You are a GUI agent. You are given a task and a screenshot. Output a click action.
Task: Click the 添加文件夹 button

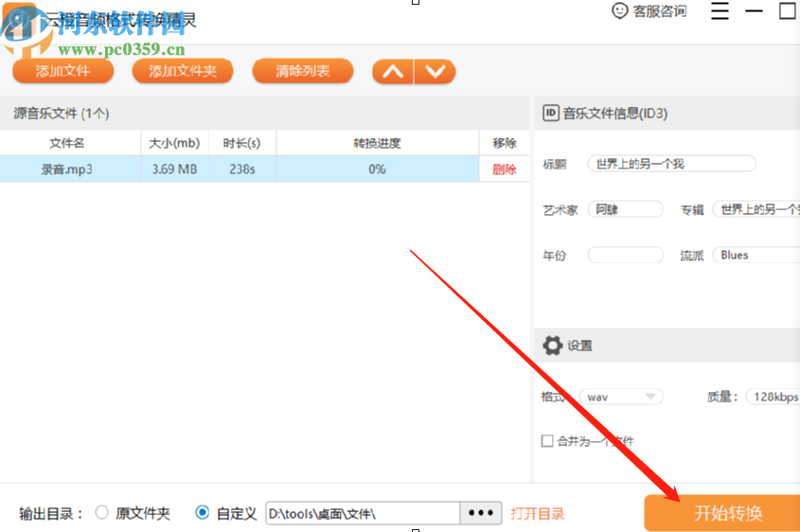point(183,71)
